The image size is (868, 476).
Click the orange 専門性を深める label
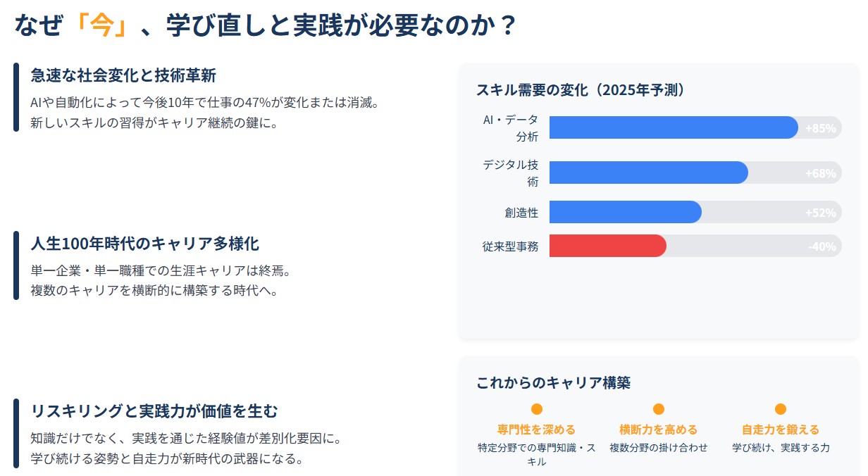537,430
